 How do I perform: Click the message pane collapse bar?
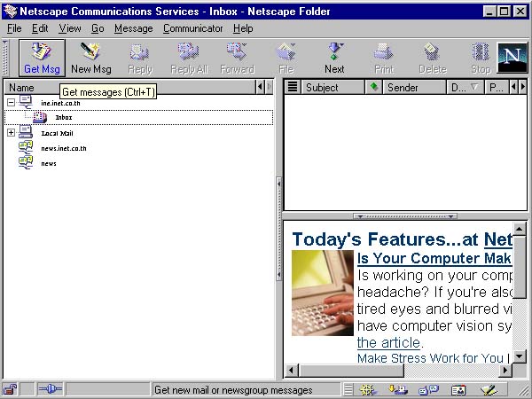coord(405,216)
